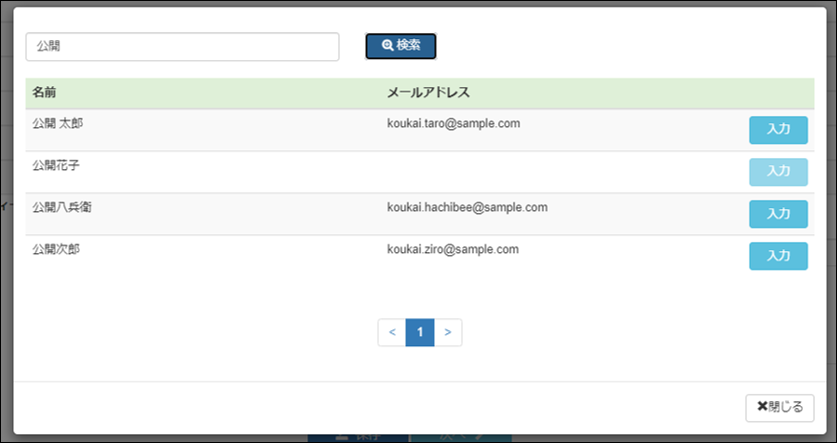Click the 検索 search button

400,46
